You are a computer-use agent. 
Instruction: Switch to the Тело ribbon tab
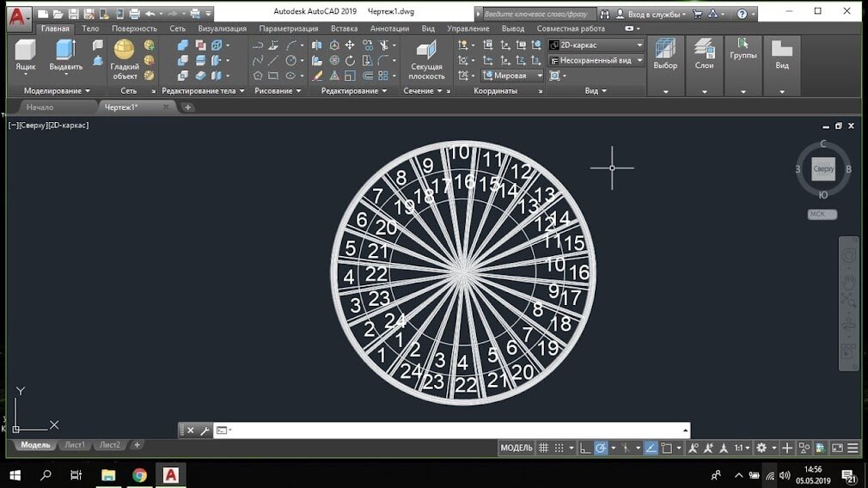(x=90, y=28)
